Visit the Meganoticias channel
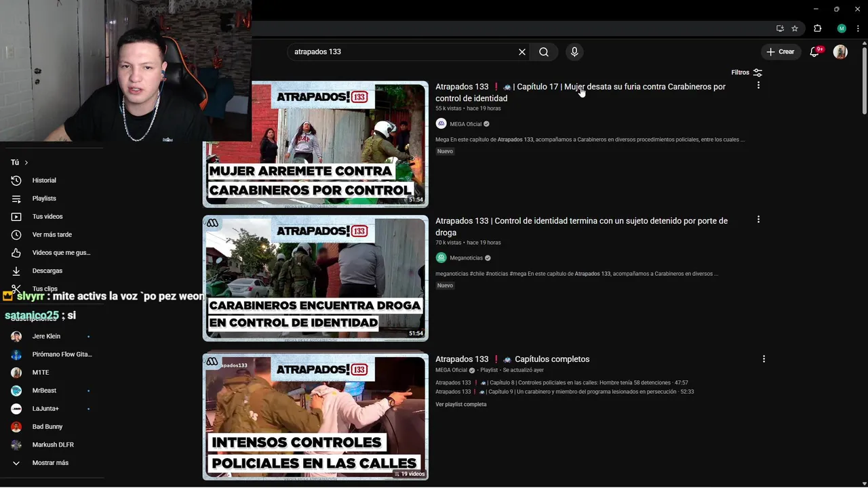868x488 pixels. (x=467, y=258)
